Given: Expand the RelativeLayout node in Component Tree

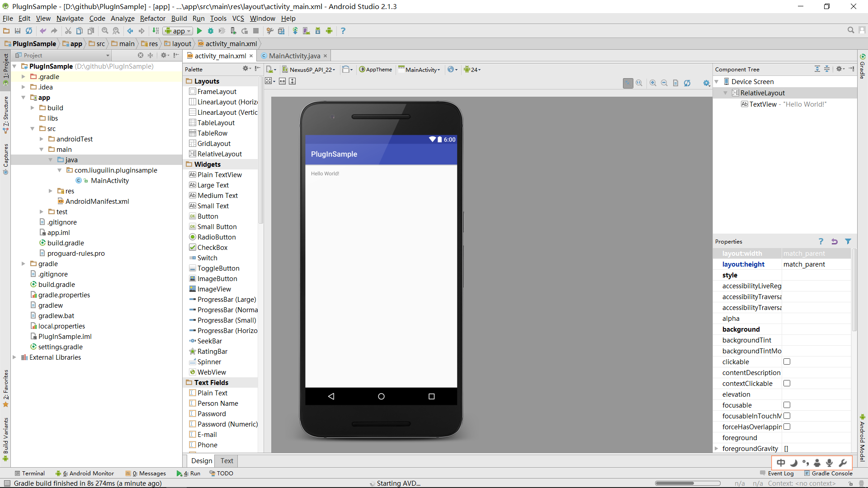Looking at the screenshot, I should click(x=726, y=92).
